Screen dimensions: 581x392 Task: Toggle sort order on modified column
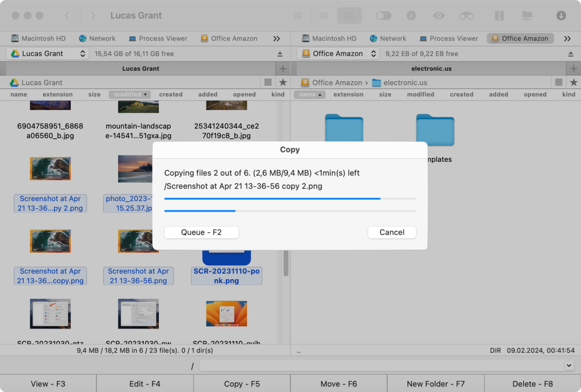click(x=129, y=95)
